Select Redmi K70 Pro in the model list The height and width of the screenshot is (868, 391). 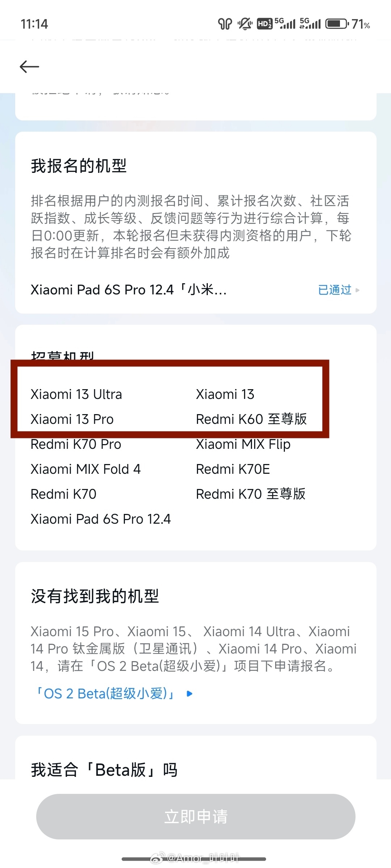click(x=76, y=444)
